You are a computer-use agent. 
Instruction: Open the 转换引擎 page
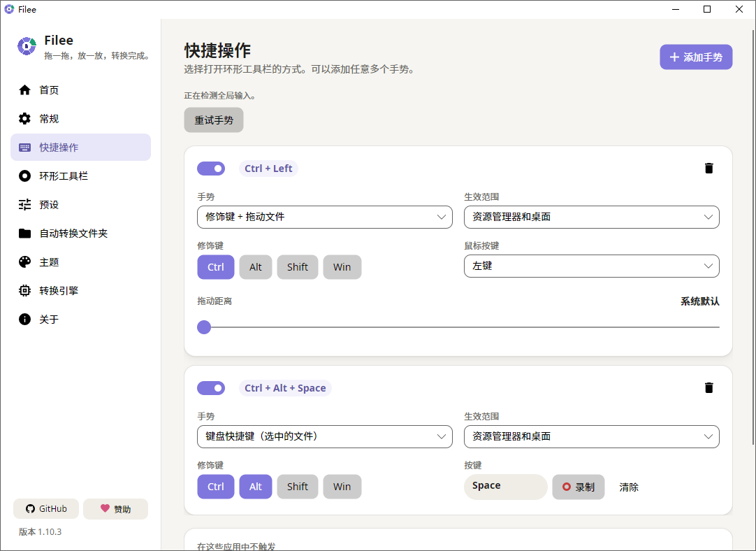(80, 290)
